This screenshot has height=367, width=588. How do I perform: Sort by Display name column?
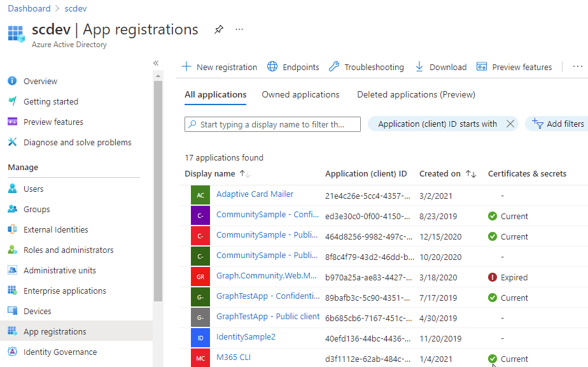point(217,173)
